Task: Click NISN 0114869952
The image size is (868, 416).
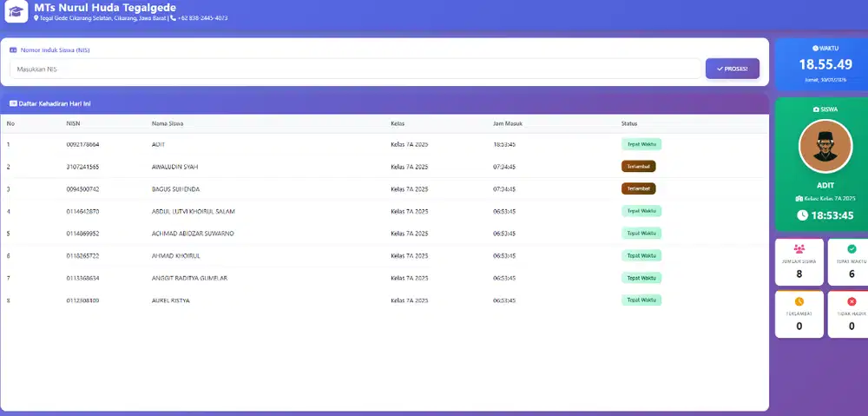Action: pyautogui.click(x=83, y=234)
